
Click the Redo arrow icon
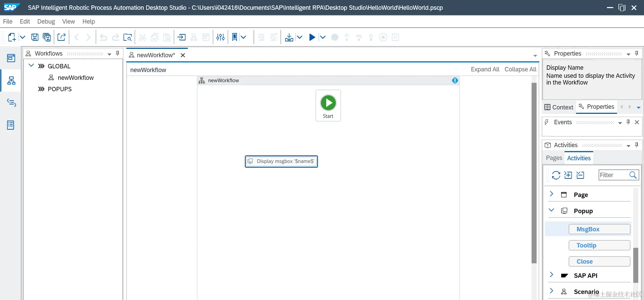115,37
